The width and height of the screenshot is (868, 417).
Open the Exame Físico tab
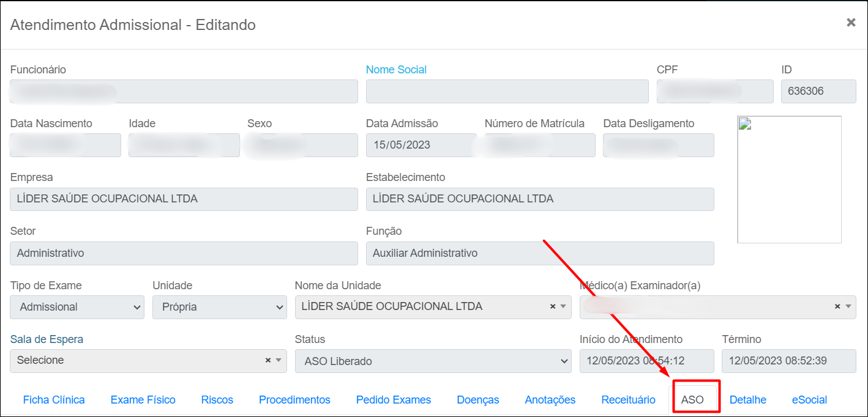(143, 400)
